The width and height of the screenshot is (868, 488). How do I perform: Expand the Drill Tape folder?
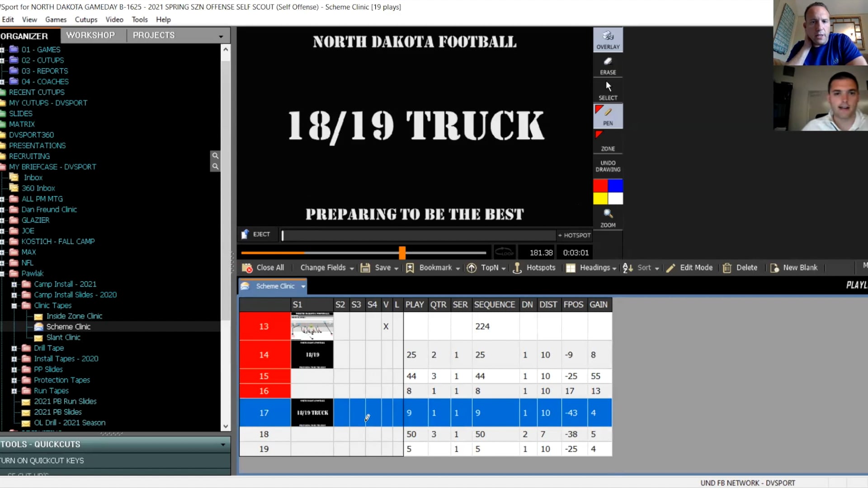pyautogui.click(x=14, y=348)
